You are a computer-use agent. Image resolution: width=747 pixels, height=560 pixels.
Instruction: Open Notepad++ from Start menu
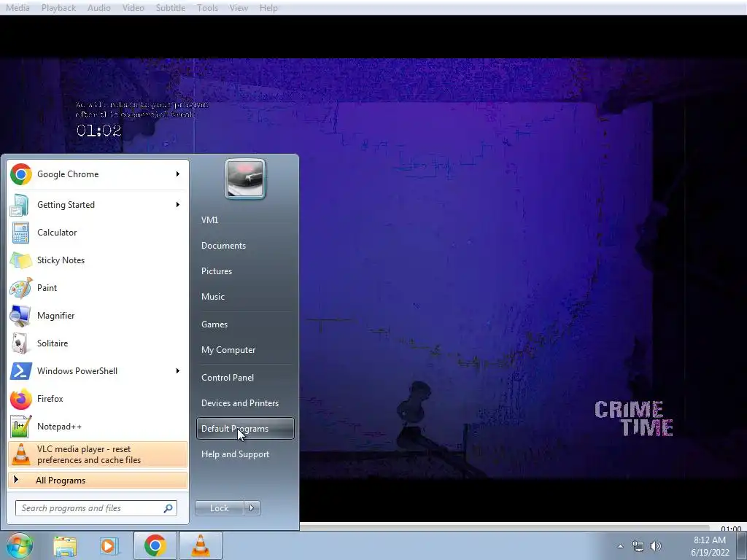pos(98,426)
